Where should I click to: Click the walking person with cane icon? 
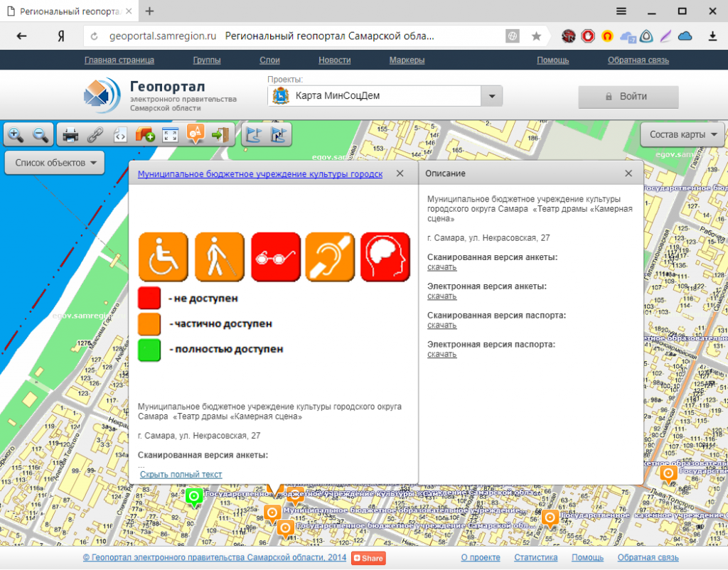tap(220, 257)
